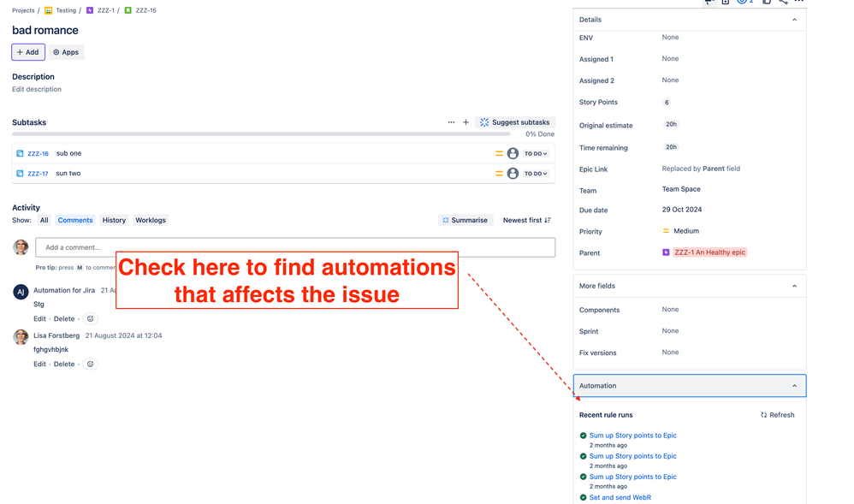Screen dimensions: 854x504
Task: Refresh recent rule runs
Action: [x=778, y=415]
